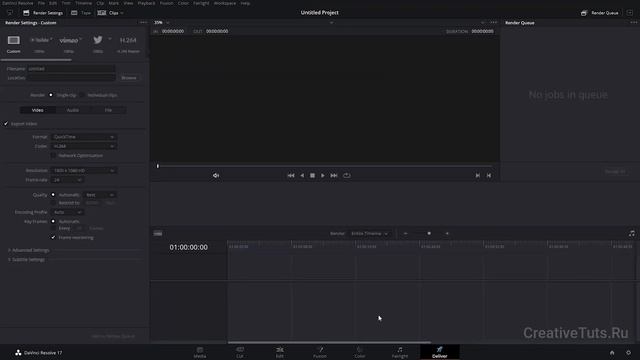Stop viewer playback
Image resolution: width=640 pixels, height=360 pixels.
tap(312, 176)
